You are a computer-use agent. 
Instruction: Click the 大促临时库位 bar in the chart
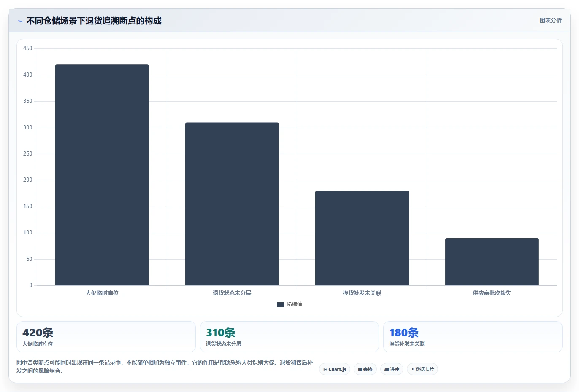(102, 175)
